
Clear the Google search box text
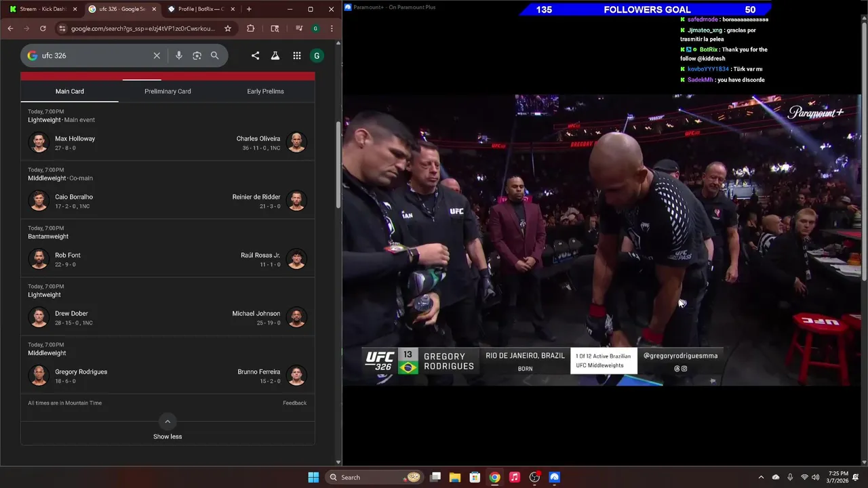(157, 56)
